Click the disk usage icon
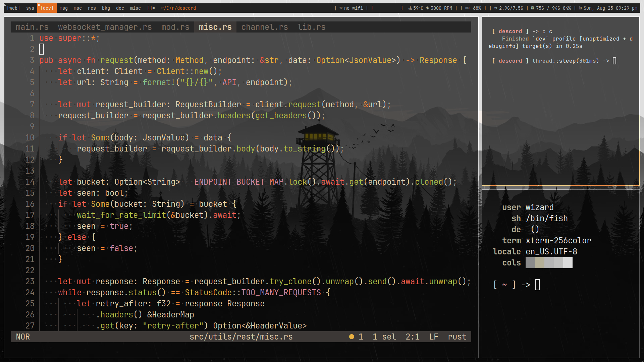Screen dimensions: 644x362 pyautogui.click(x=532, y=8)
